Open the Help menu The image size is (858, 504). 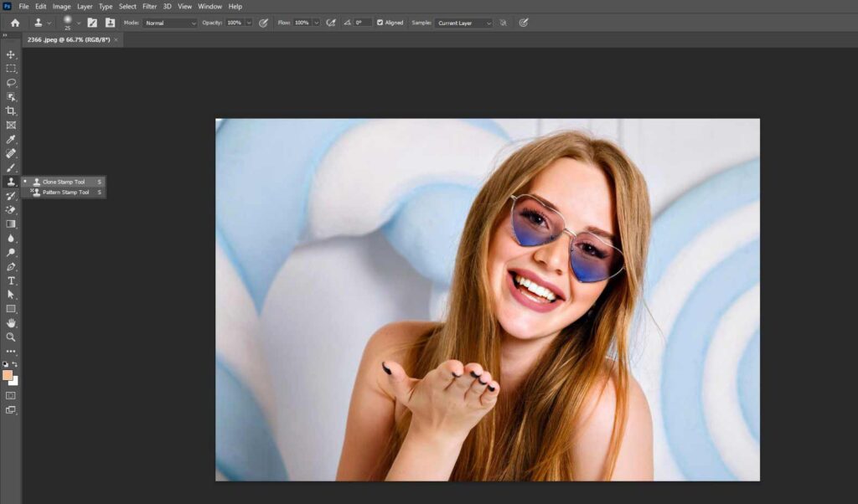pyautogui.click(x=235, y=7)
